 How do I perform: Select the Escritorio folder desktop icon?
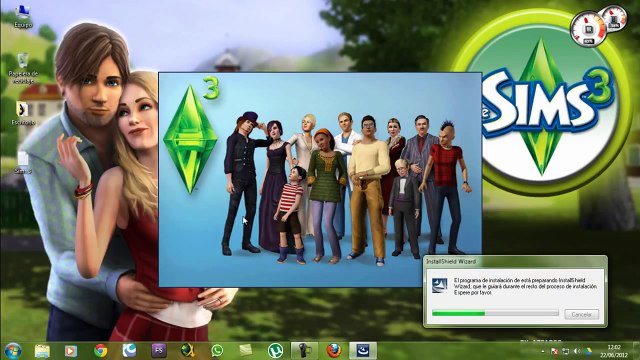coord(23,113)
